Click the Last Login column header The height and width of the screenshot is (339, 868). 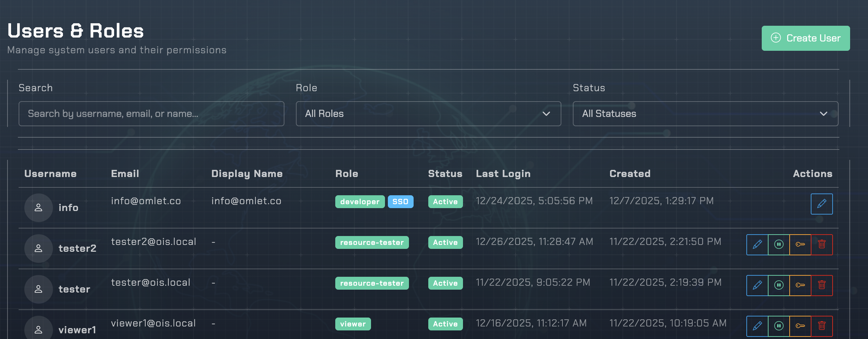pyautogui.click(x=503, y=174)
